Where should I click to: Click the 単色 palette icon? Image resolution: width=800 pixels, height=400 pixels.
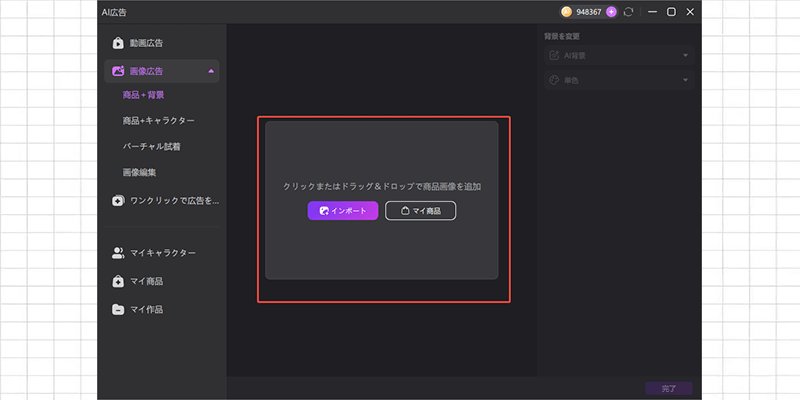554,80
